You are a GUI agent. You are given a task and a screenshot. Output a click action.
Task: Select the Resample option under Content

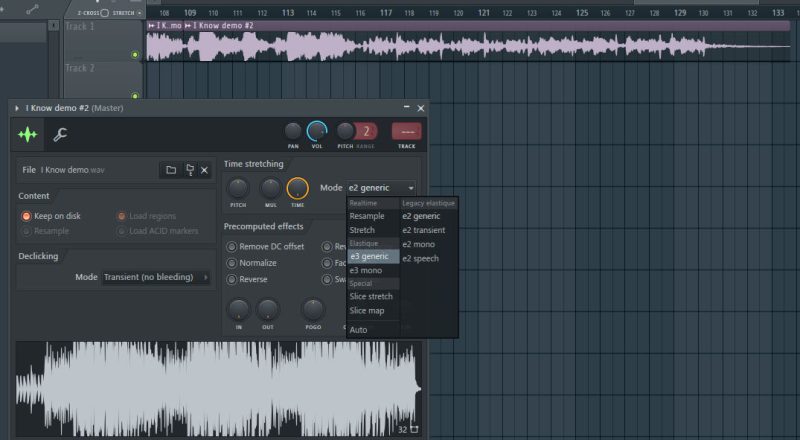tap(45, 231)
